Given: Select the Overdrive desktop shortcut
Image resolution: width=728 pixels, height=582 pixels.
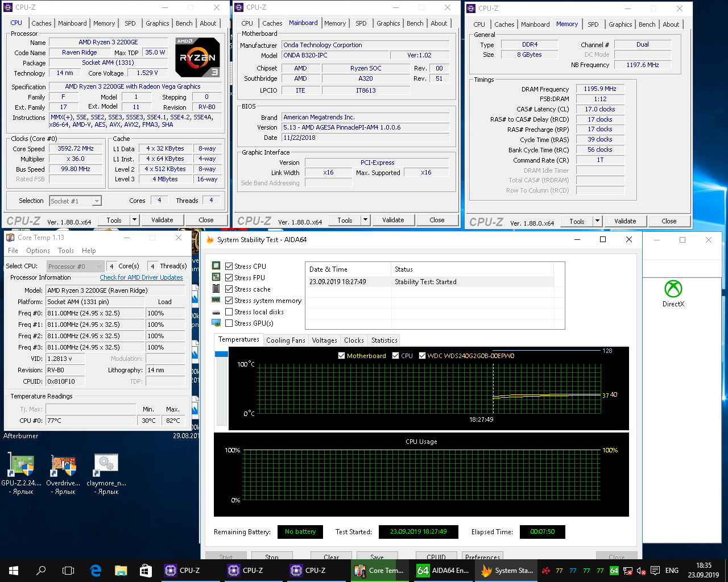Looking at the screenshot, I should [x=63, y=474].
